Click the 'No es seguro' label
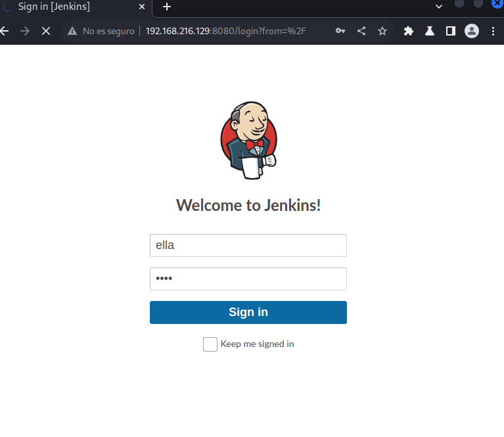 coord(108,31)
